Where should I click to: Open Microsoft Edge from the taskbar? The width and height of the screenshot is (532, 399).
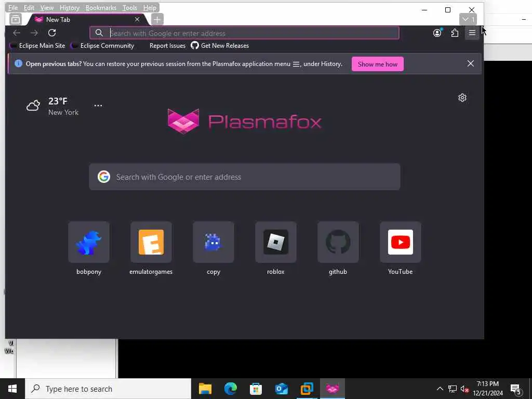point(230,389)
